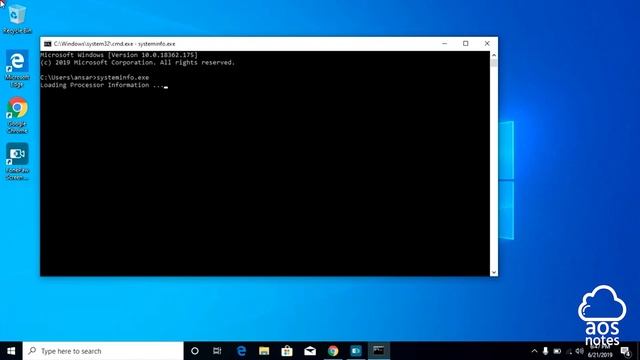
Task: Click the 'Microsoft Windows [Version' line
Action: tap(119, 55)
